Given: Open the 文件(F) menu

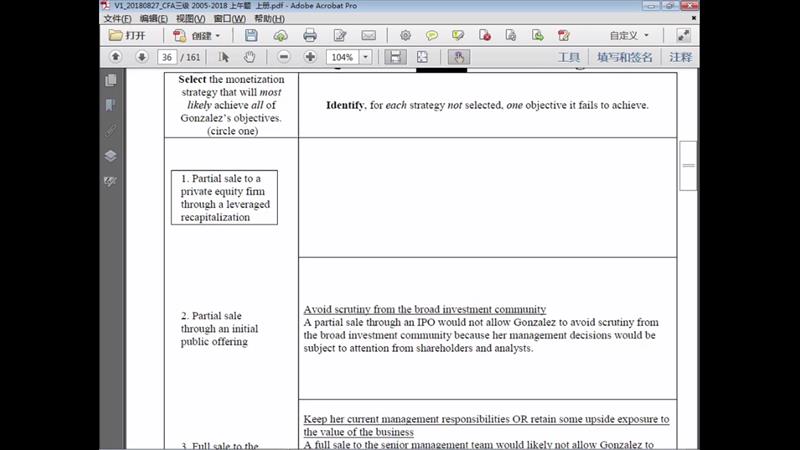Looking at the screenshot, I should click(117, 19).
